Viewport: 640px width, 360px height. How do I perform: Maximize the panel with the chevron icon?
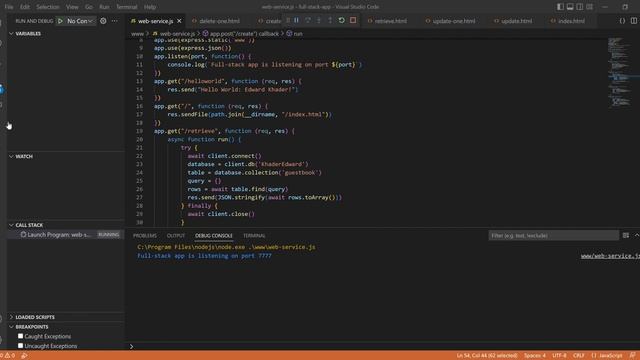[637, 236]
